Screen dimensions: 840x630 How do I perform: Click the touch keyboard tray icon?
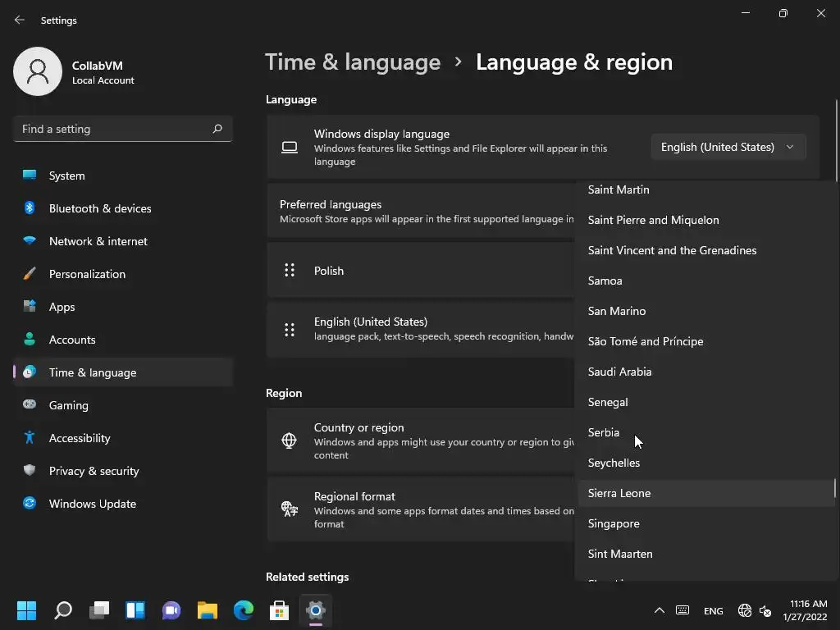click(x=682, y=610)
